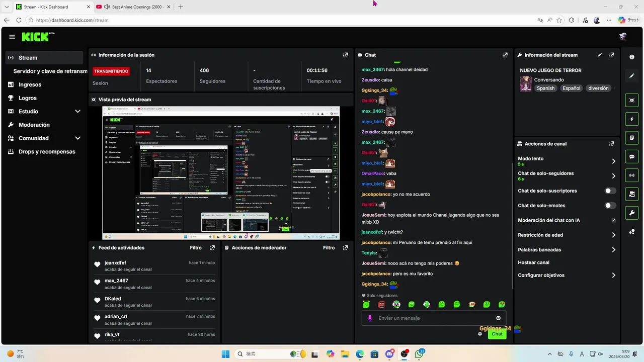Click the Español tag
The width and height of the screenshot is (644, 362).
(x=571, y=88)
